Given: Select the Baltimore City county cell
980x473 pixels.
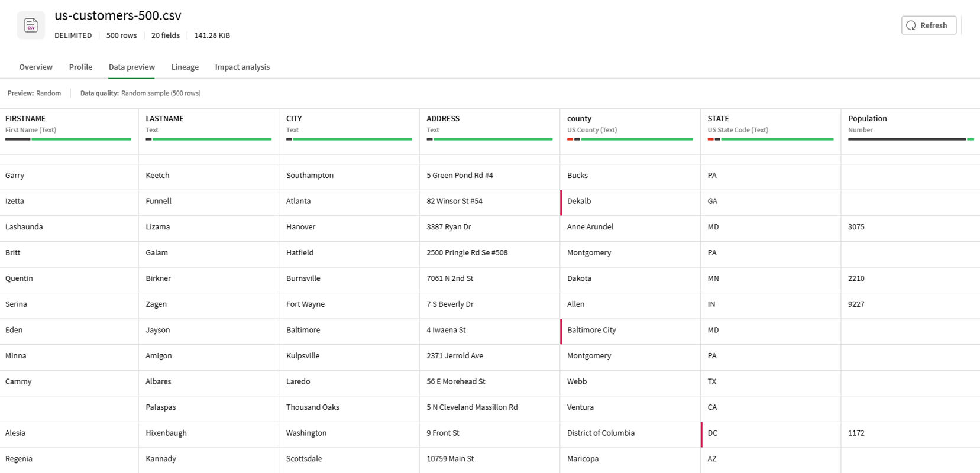Looking at the screenshot, I should tap(591, 330).
